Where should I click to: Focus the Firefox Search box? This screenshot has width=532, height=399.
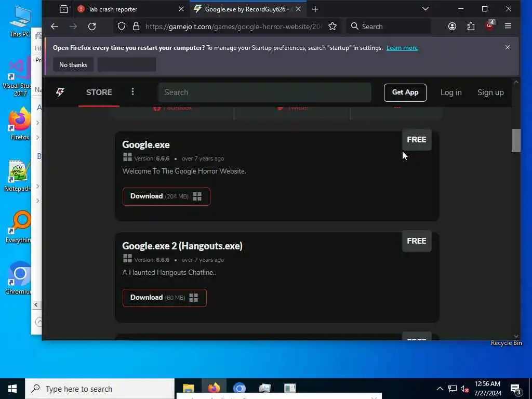389,26
